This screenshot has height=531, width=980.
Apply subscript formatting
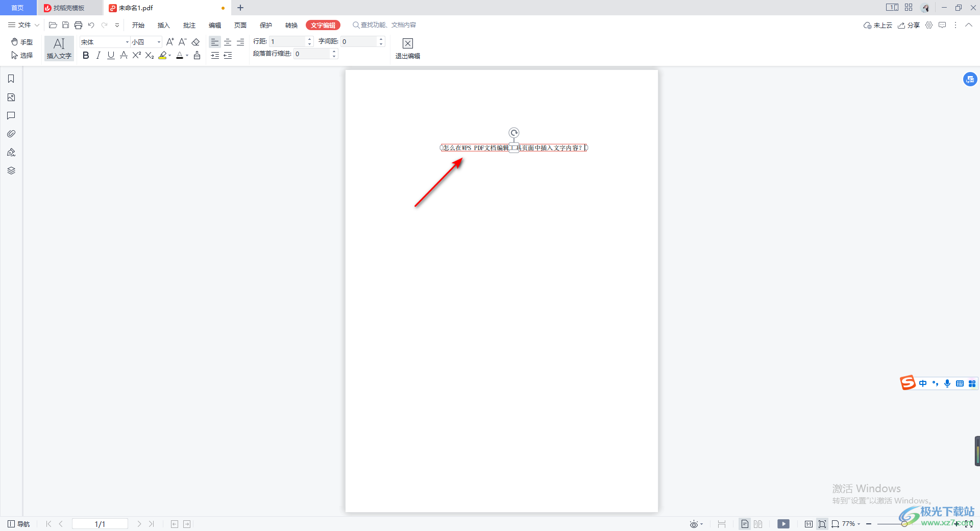[150, 55]
